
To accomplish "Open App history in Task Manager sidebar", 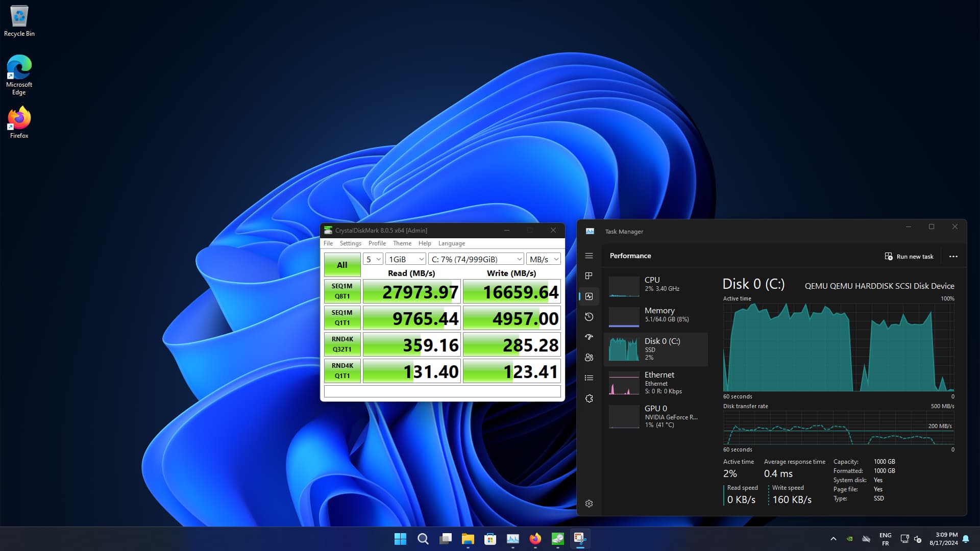I will (589, 317).
